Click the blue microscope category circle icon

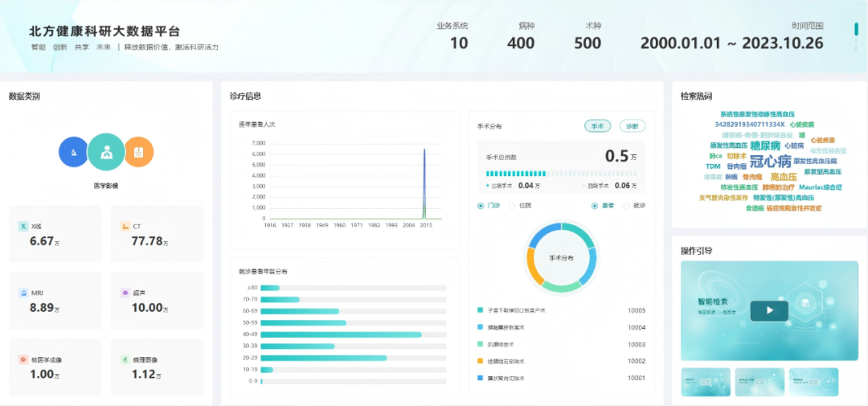[73, 151]
